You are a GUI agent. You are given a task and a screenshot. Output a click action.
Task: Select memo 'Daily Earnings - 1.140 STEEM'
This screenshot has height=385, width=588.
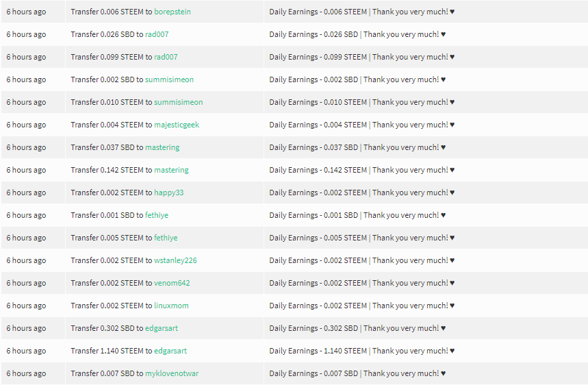[x=318, y=351]
